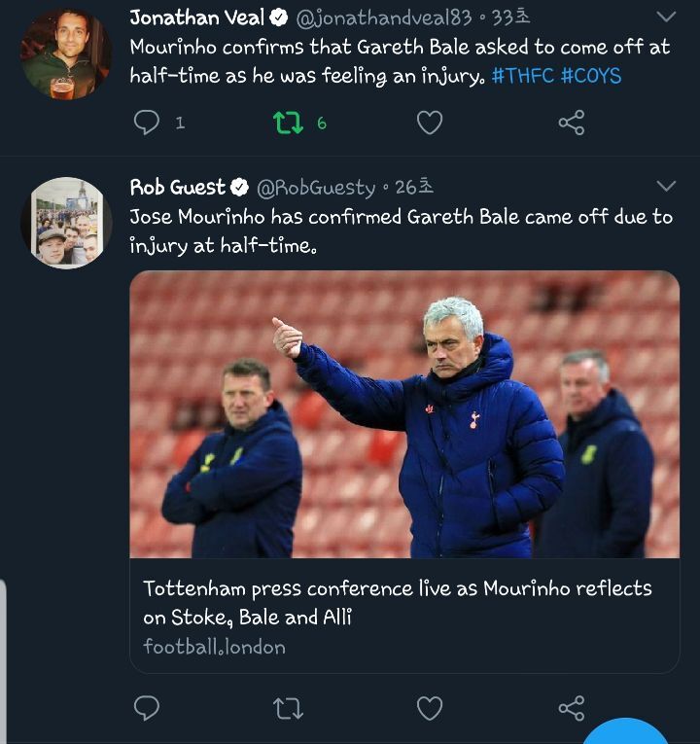Image resolution: width=700 pixels, height=744 pixels.
Task: Open options chevron on Jonathan Veal's tweet
Action: point(666,18)
